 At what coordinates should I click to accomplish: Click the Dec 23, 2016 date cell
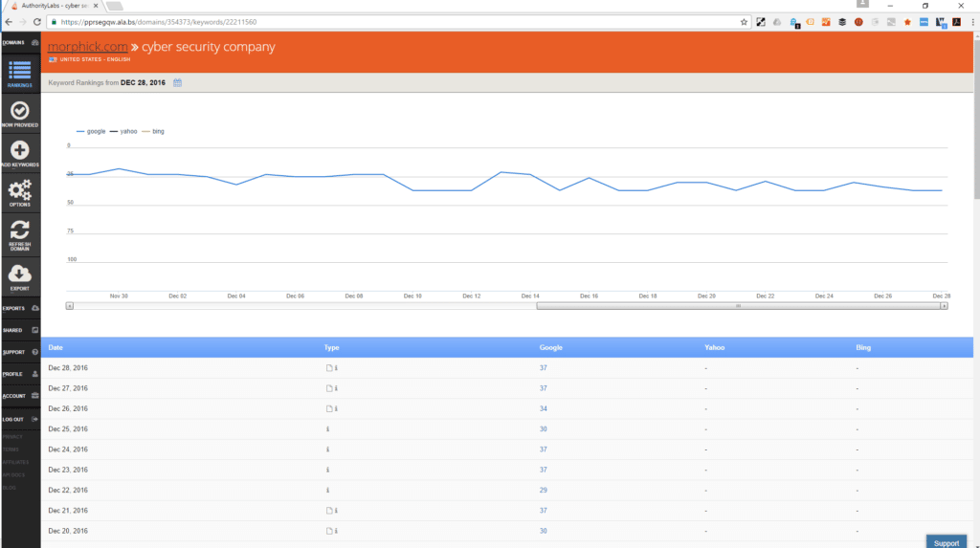point(68,470)
